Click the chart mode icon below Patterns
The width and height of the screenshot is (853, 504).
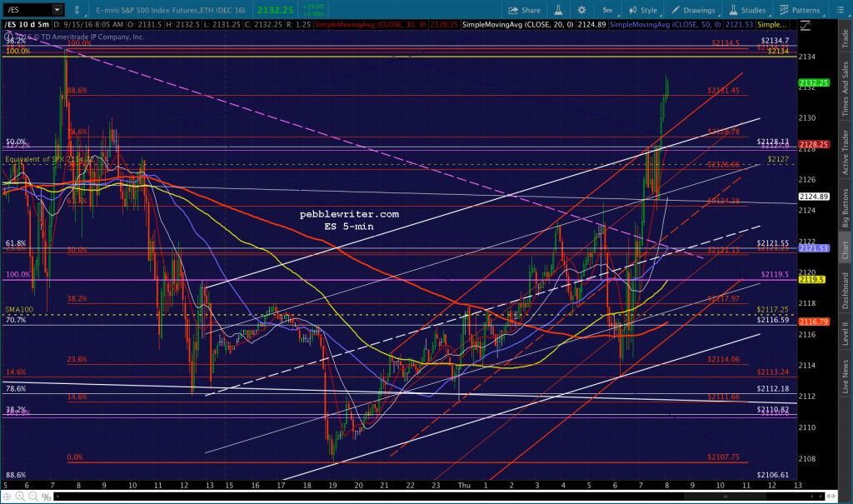pyautogui.click(x=806, y=25)
